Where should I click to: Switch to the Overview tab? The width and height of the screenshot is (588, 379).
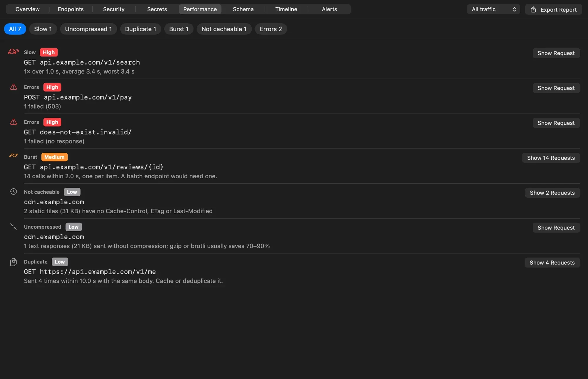coord(27,9)
